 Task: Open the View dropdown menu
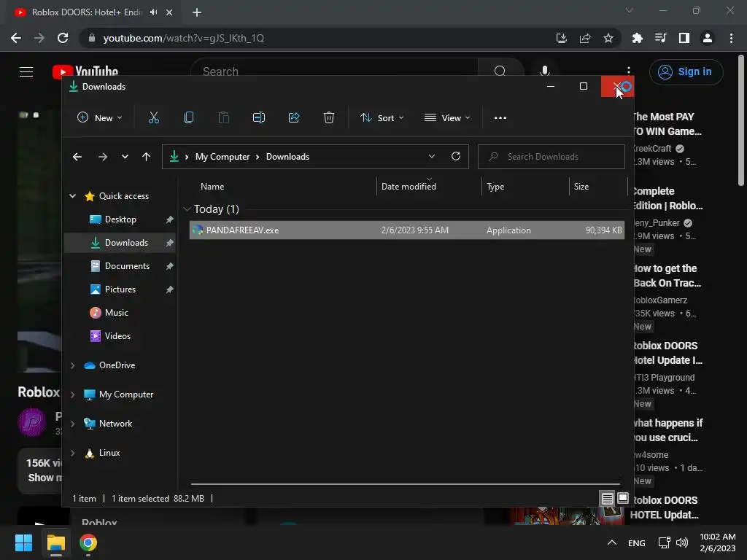click(447, 117)
